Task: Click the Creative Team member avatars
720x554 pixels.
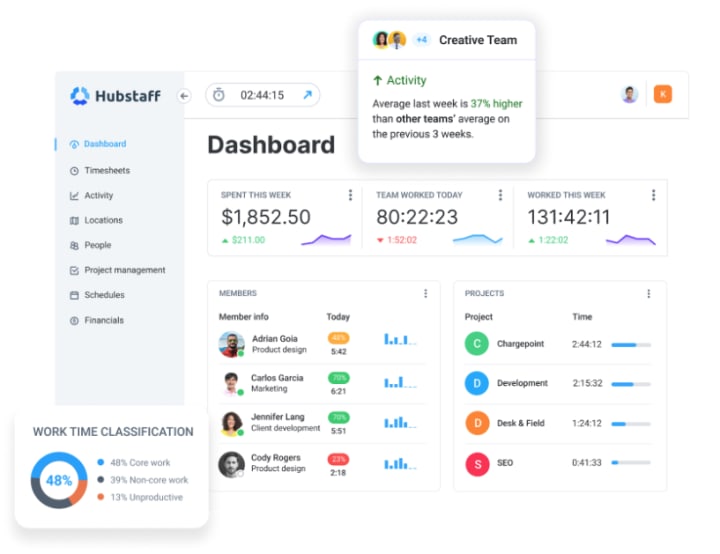Action: [389, 40]
